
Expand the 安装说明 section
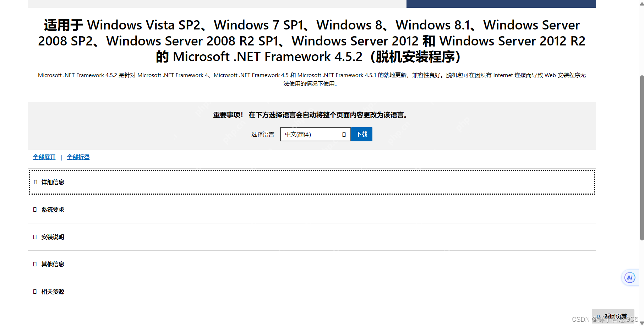click(x=53, y=237)
